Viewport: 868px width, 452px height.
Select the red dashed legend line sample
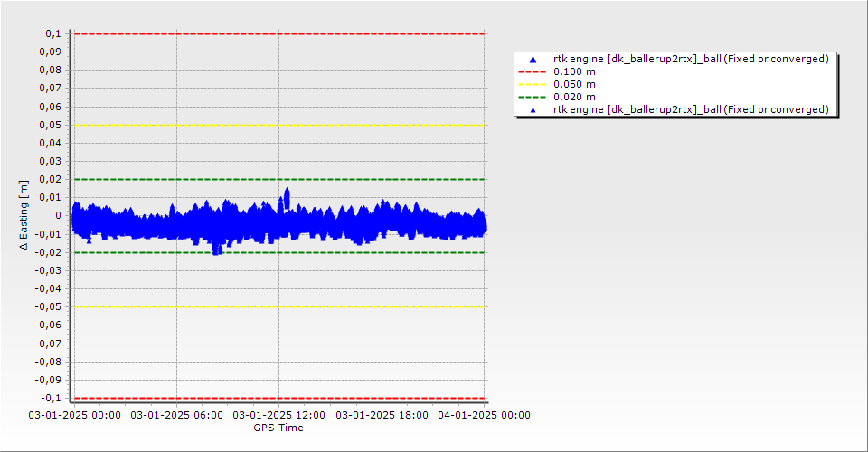(x=532, y=72)
